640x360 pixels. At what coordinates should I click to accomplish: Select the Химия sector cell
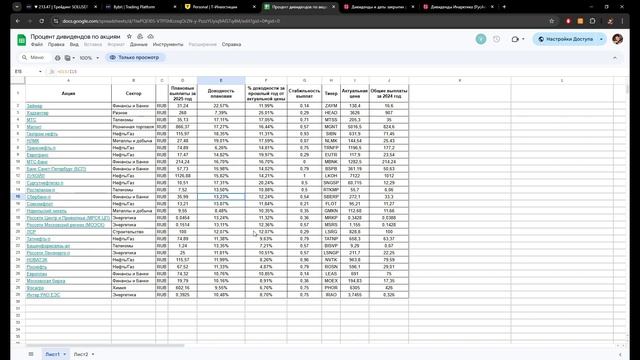[133, 288]
